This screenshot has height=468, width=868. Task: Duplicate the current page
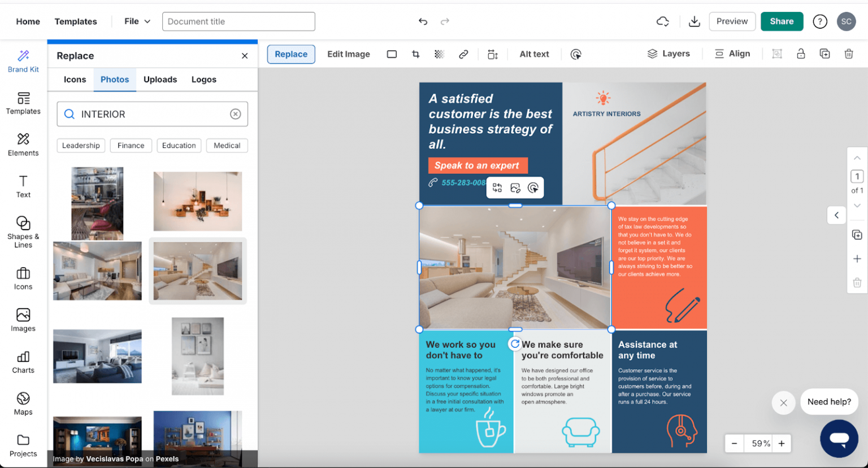click(857, 234)
